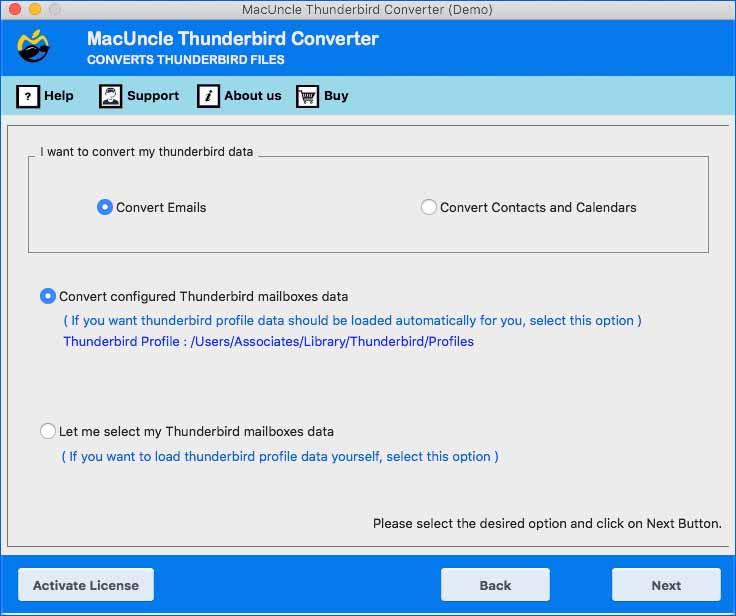The height and width of the screenshot is (616, 736).
Task: Click the 'loaded automatically for you' hint text
Action: point(353,320)
